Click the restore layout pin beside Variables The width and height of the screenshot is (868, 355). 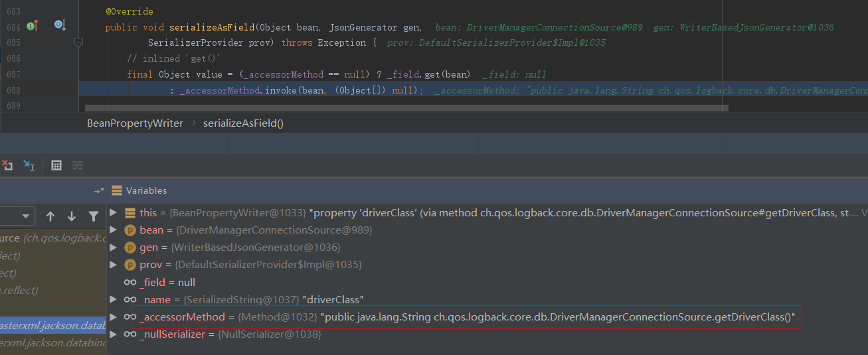coord(99,191)
